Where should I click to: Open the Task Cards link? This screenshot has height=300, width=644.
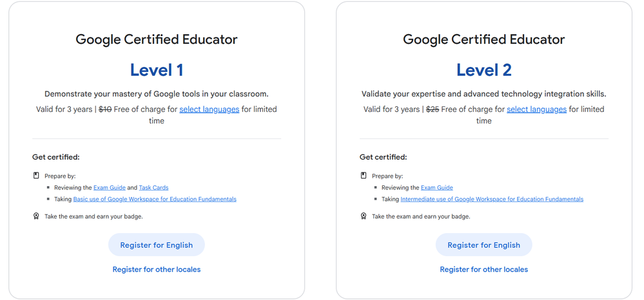153,188
